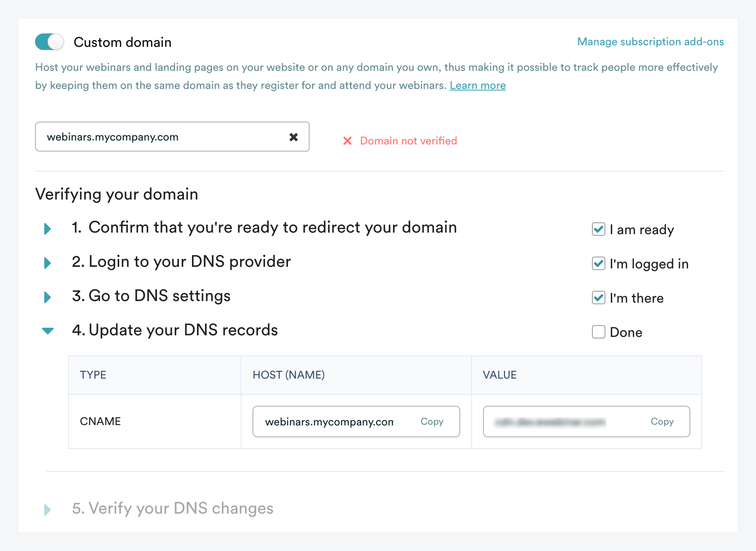Clear the custom domain field with X icon
This screenshot has width=756, height=551.
293,137
